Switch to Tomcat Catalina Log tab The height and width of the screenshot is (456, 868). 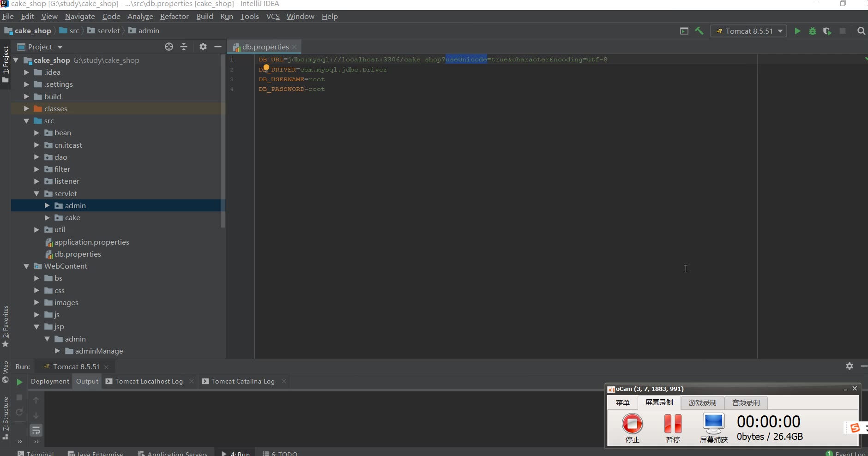(242, 381)
